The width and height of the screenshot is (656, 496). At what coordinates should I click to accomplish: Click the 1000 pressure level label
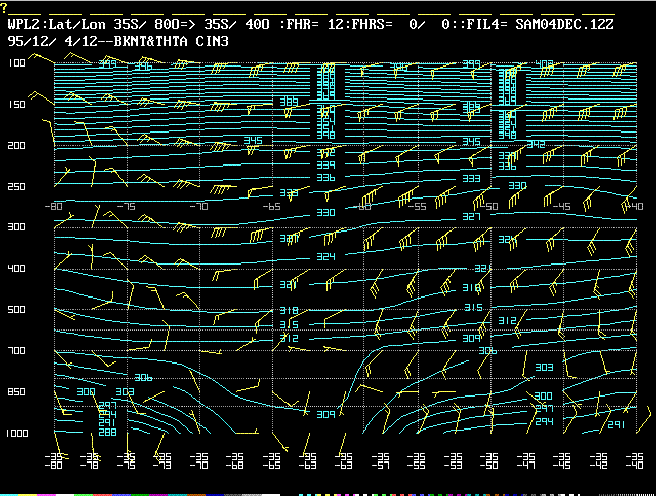pos(17,434)
